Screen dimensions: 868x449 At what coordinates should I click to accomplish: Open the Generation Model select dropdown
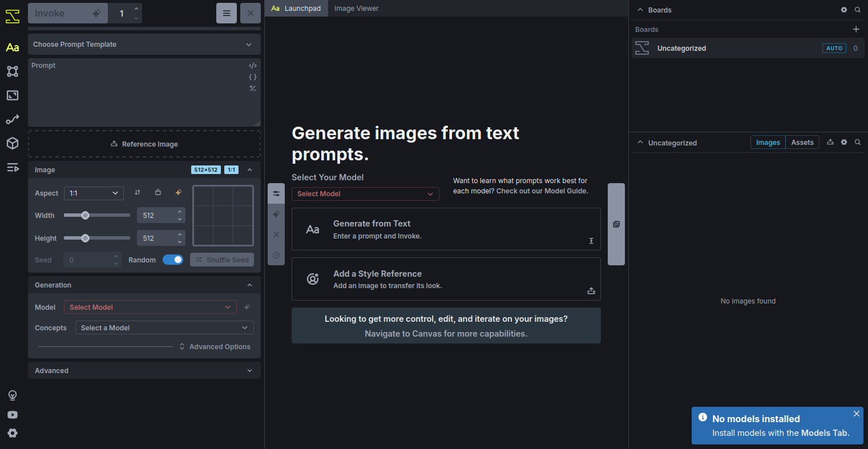tap(150, 308)
